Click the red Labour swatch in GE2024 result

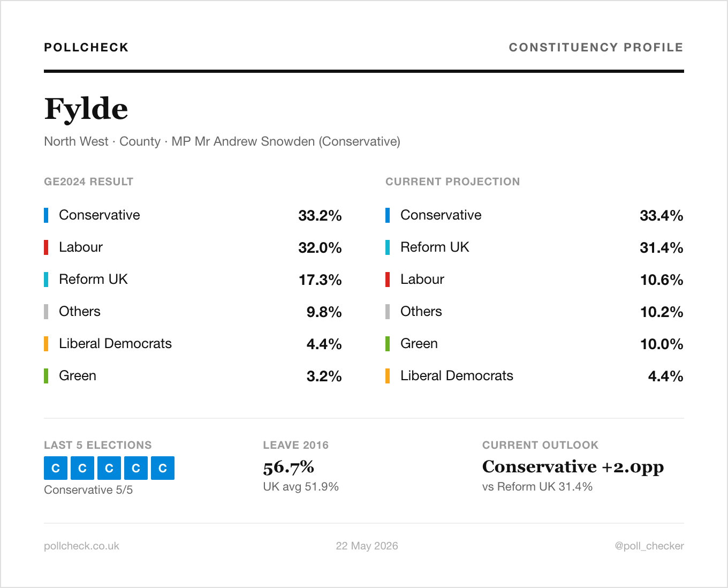tap(46, 247)
